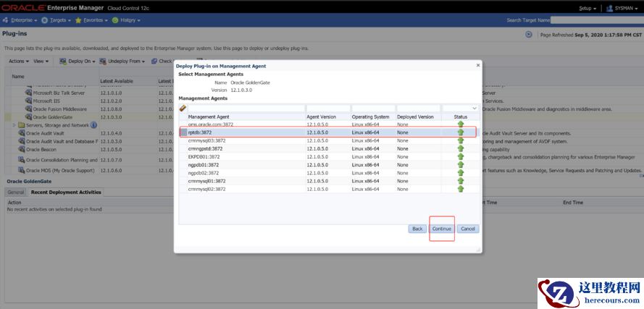Screen dimensions: 644x309
Task: Click the info icon beside Servers, Storage and Network
Action: pyautogui.click(x=93, y=125)
